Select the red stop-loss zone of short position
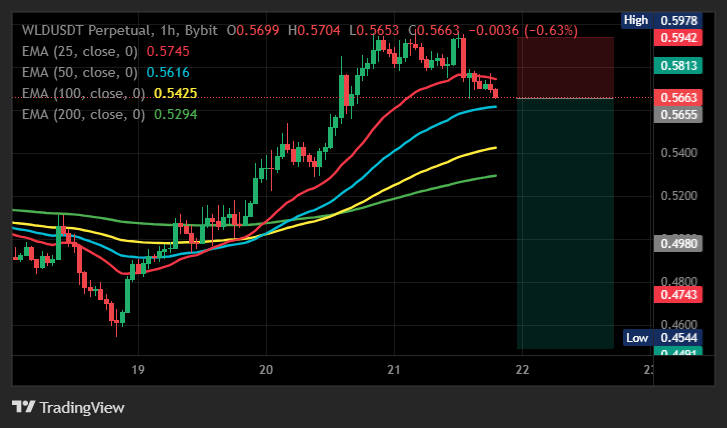Screen dimensions: 727x428 (x=565, y=68)
